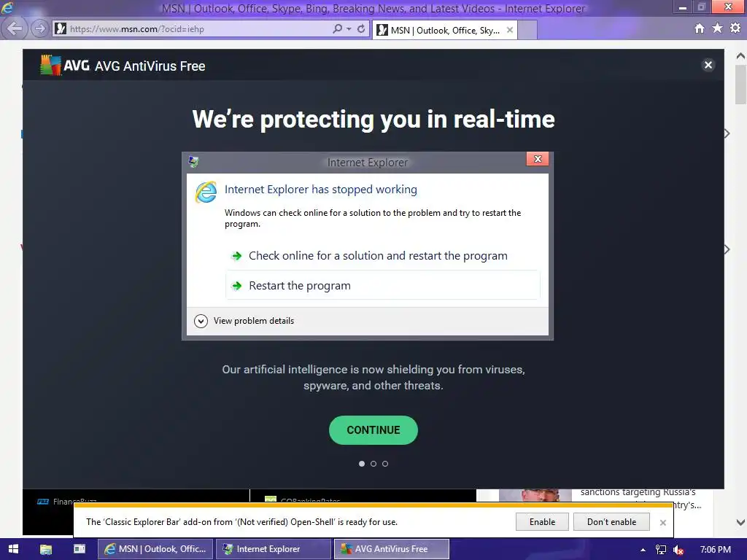Image resolution: width=747 pixels, height=560 pixels.
Task: Click the MSN site icon in address bar
Action: click(x=61, y=28)
